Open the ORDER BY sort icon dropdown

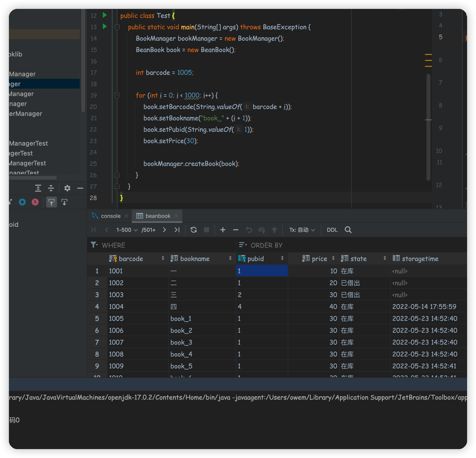(243, 245)
